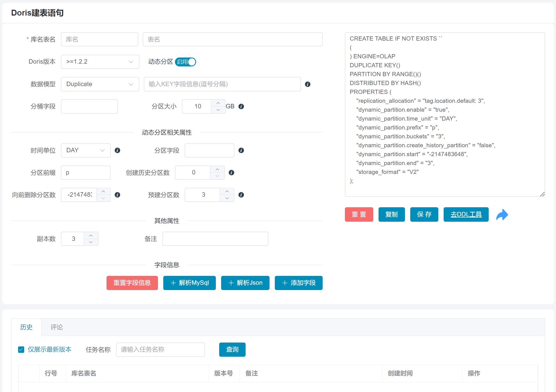The height and width of the screenshot is (392, 556).
Task: Click the red 重置 button
Action: click(x=359, y=214)
